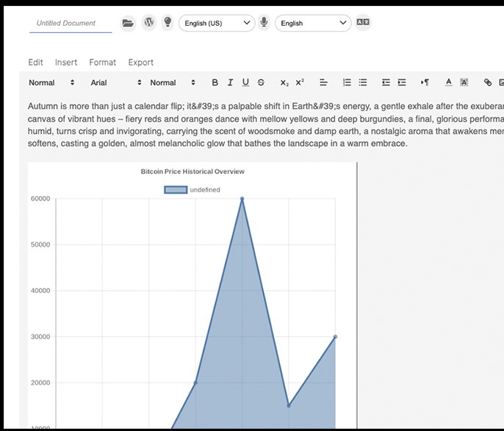Open the text background color picker
Image resolution: width=504 pixels, height=431 pixels.
pos(464,82)
